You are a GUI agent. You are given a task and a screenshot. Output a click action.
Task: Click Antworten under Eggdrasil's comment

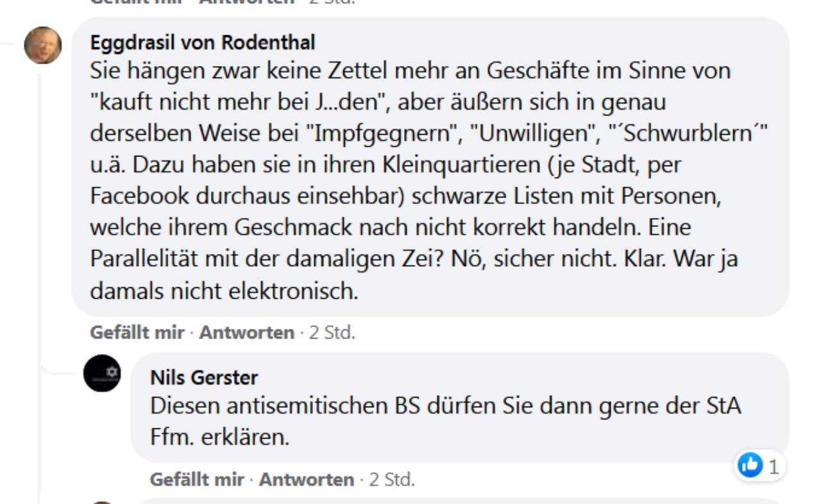pos(247,333)
